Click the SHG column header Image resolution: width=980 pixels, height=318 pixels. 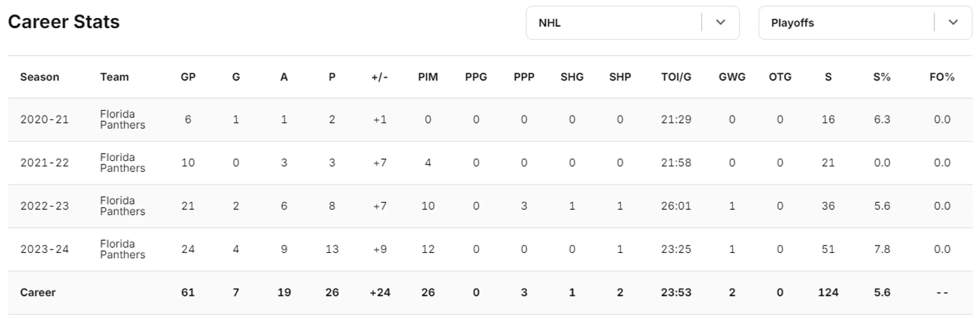click(x=572, y=77)
